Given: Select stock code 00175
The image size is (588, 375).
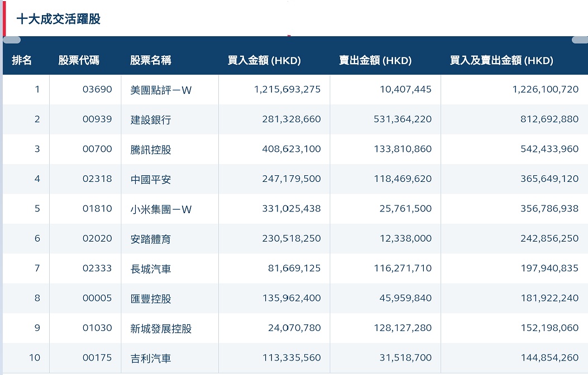Looking at the screenshot, I should coord(97,358).
